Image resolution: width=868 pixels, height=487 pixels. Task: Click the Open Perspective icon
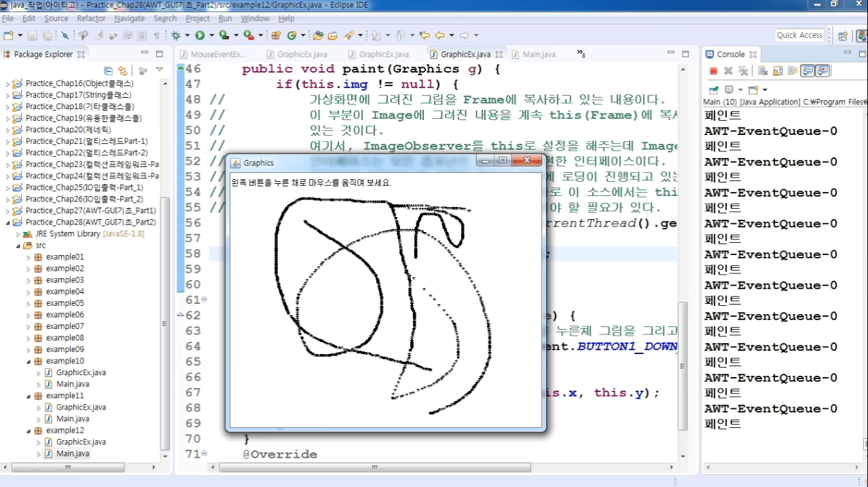(843, 36)
